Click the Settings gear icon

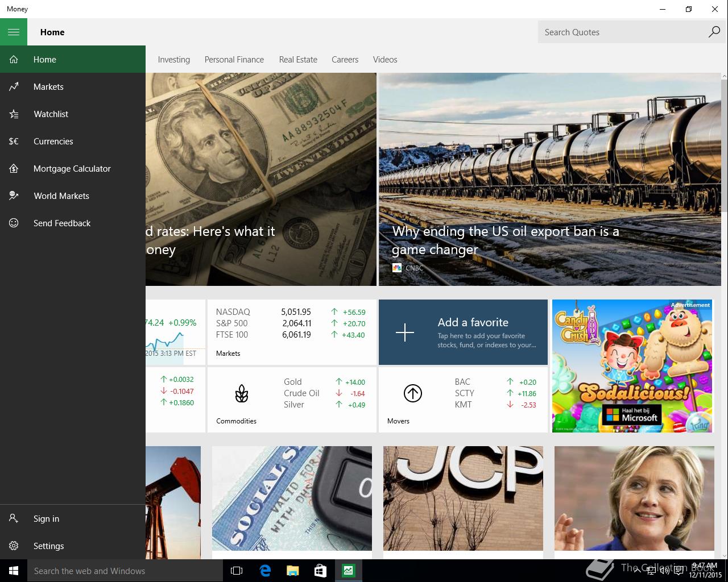pos(14,546)
